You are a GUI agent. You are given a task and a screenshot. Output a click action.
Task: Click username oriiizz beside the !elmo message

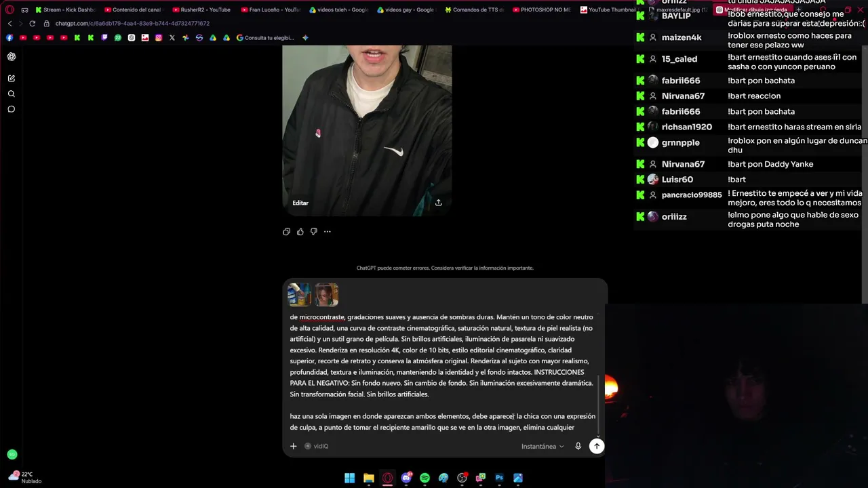coord(674,217)
